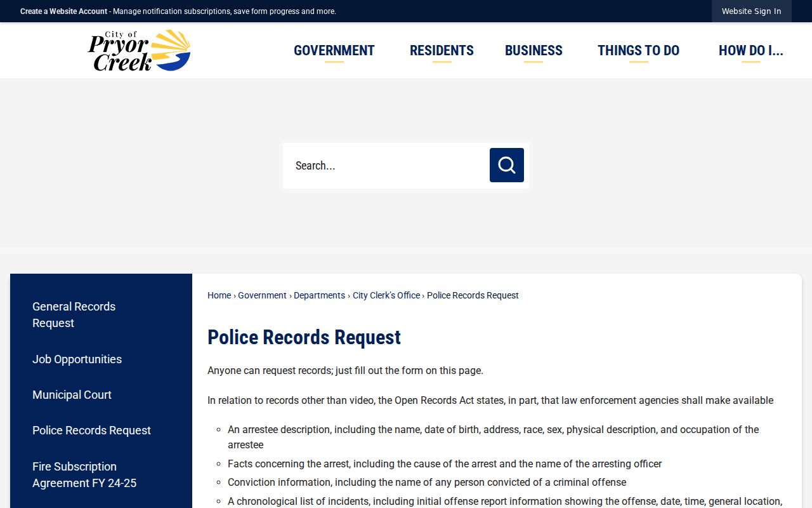Viewport: 812px width, 508px height.
Task: Open General Records Request in the sidebar
Action: [x=74, y=314]
